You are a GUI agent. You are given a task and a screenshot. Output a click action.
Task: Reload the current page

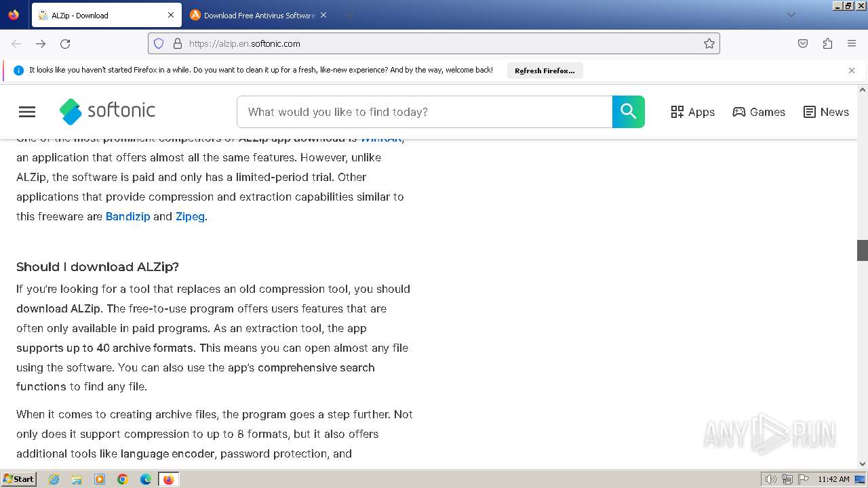click(x=65, y=43)
